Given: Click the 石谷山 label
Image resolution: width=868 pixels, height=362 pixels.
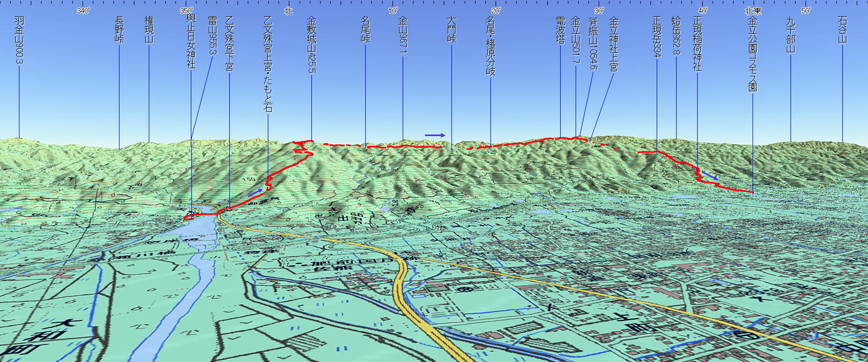Looking at the screenshot, I should (x=842, y=30).
